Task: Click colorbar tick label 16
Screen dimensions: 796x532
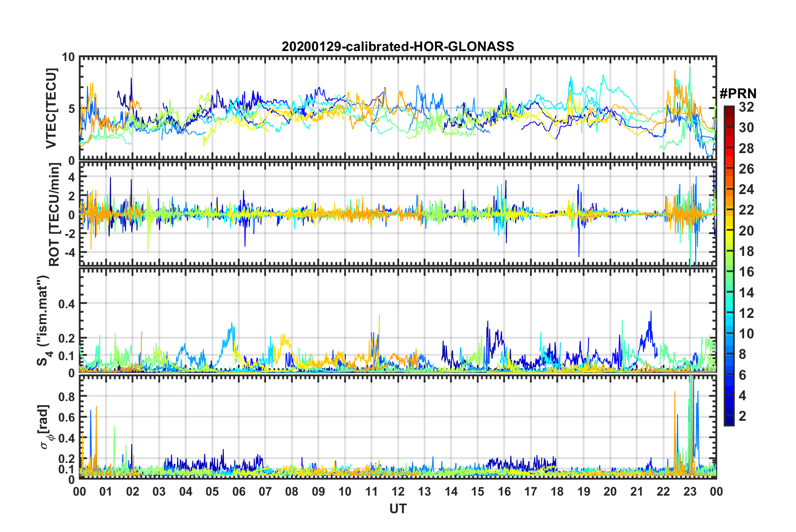Action: 746,272
